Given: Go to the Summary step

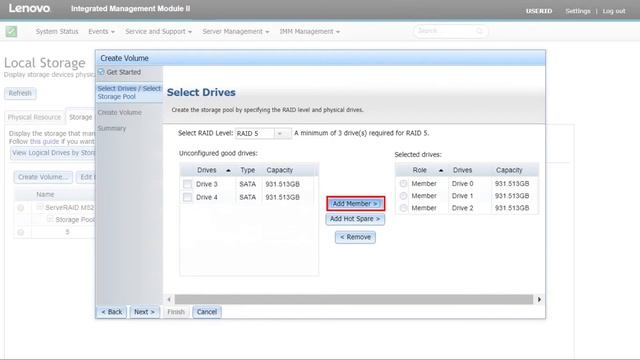Looking at the screenshot, I should (112, 128).
